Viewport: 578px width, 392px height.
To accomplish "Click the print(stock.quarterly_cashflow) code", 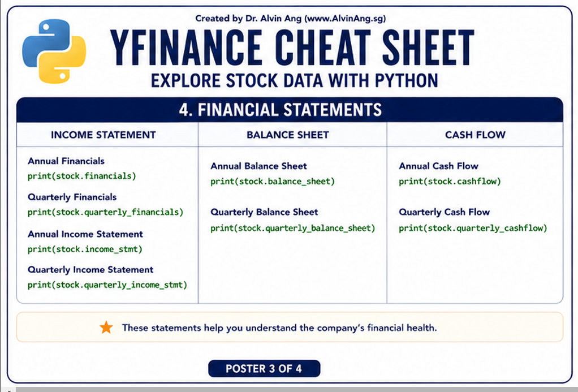I will [473, 229].
